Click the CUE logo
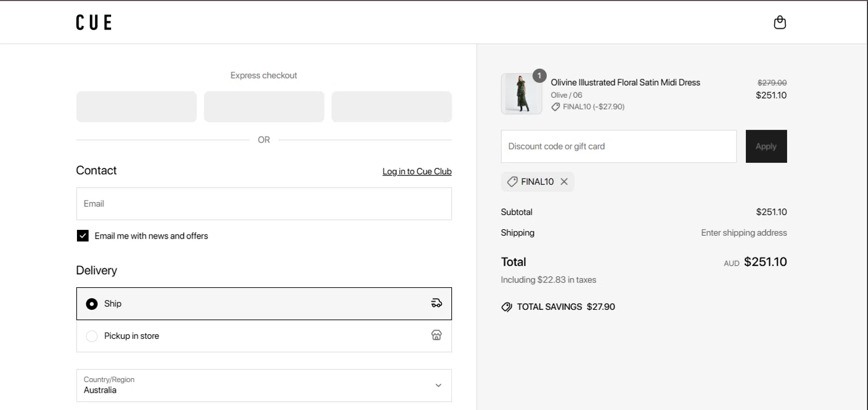The image size is (868, 410). [94, 23]
